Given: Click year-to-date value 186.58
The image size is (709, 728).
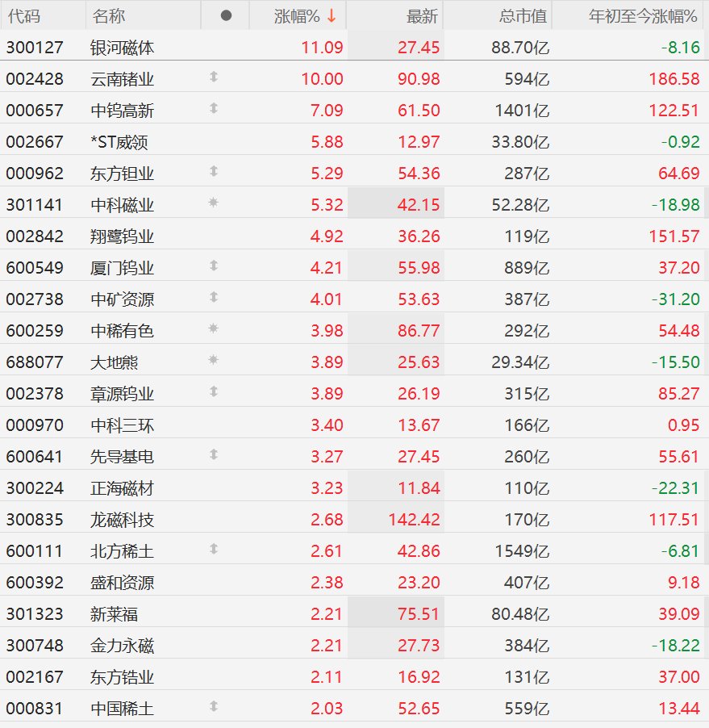Looking at the screenshot, I should [674, 79].
